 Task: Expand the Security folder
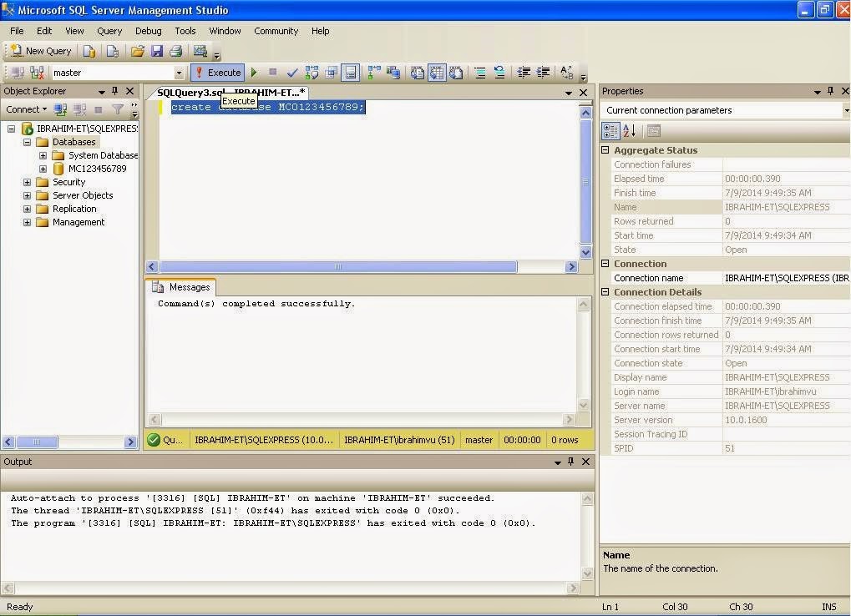pyautogui.click(x=27, y=182)
